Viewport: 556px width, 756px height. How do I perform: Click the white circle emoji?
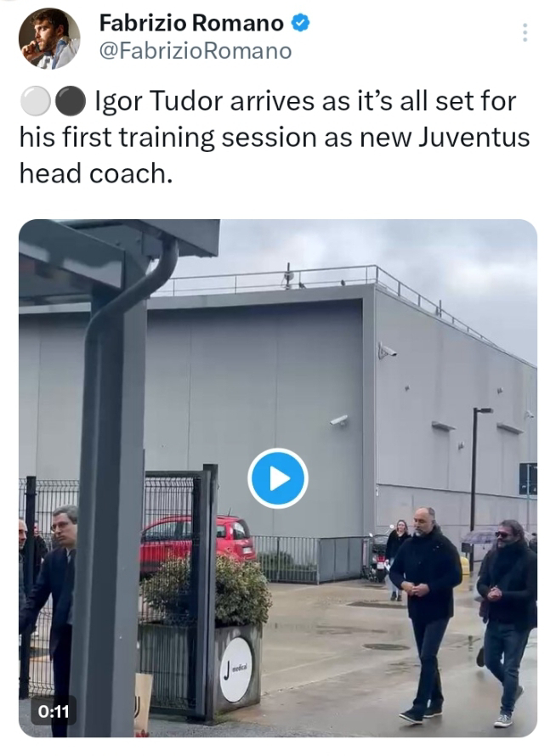[x=35, y=102]
